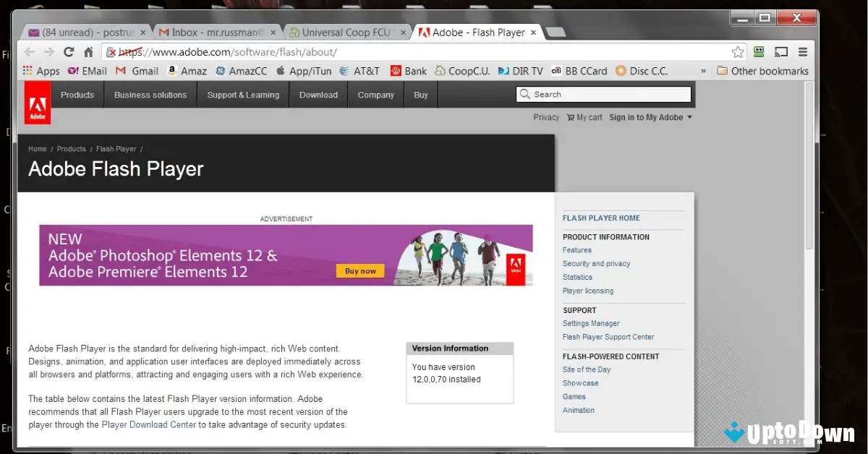Click the Adobe logo in the site header

click(37, 102)
